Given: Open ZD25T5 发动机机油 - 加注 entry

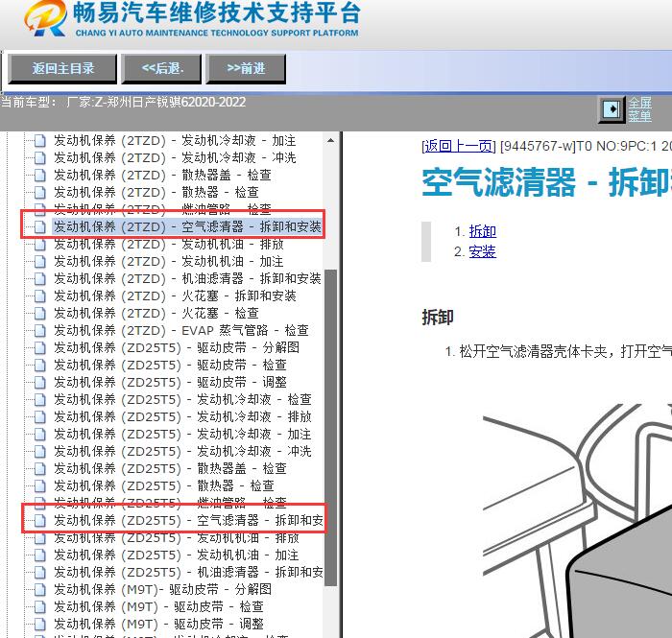Looking at the screenshot, I should [176, 555].
